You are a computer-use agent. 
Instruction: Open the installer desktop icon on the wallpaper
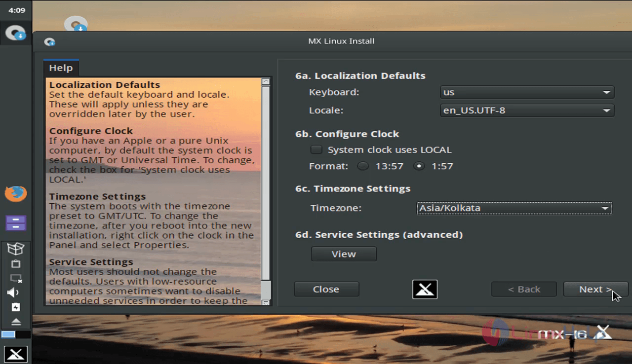point(76,24)
